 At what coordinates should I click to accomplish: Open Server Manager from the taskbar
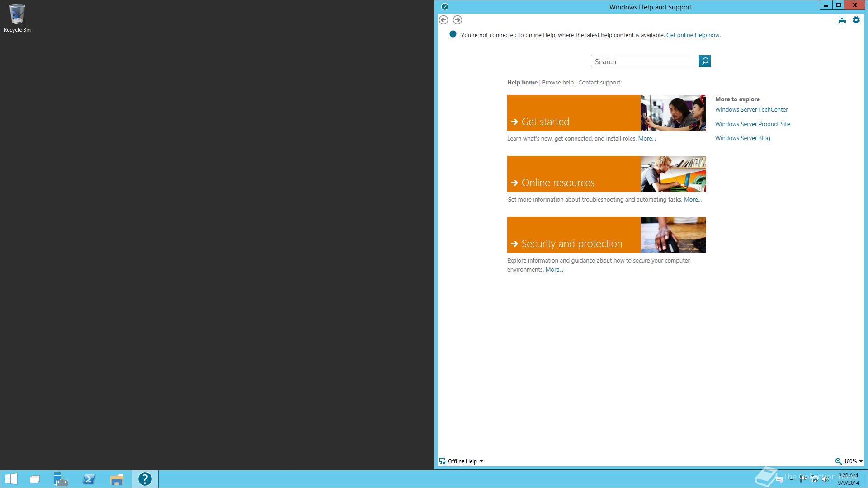[61, 479]
